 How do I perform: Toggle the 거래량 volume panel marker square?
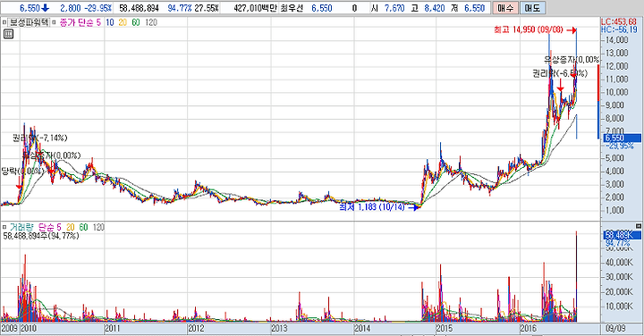click(4, 227)
